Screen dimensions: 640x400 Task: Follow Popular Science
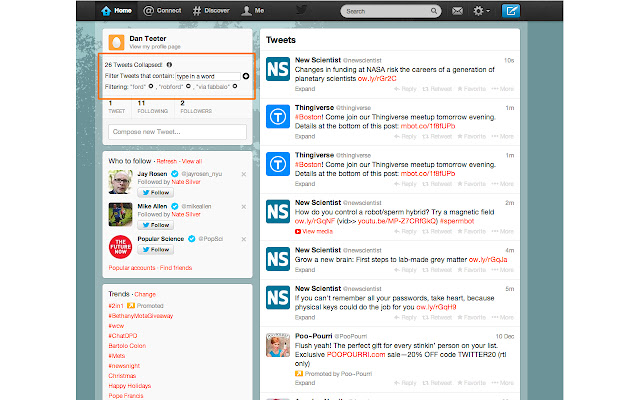[x=156, y=250]
